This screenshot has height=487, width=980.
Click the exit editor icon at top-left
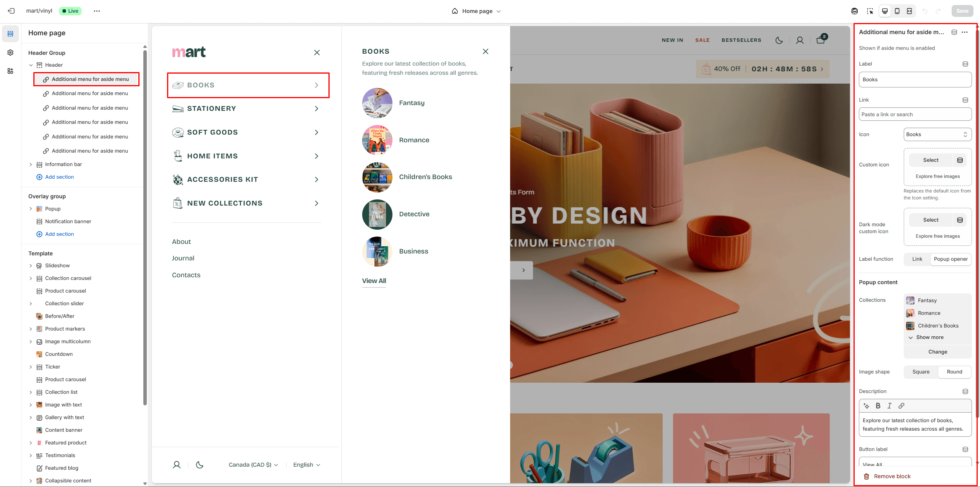click(11, 11)
